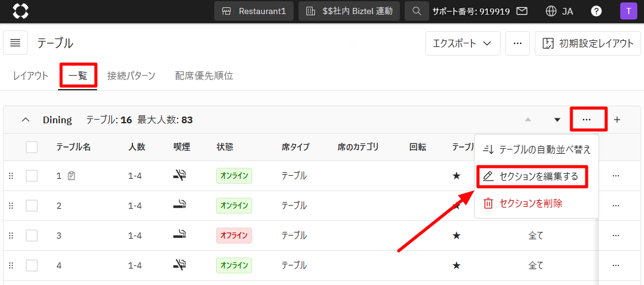Collapse the Dining section chevron

tap(26, 120)
